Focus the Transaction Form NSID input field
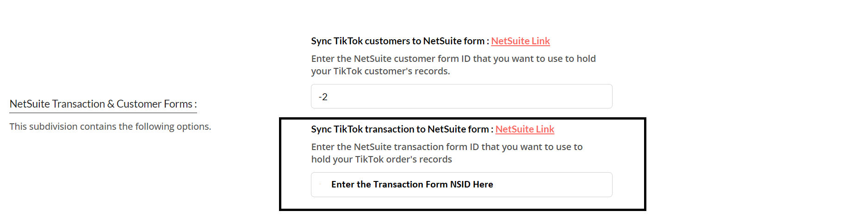This screenshot has height=223, width=868. pos(461,185)
